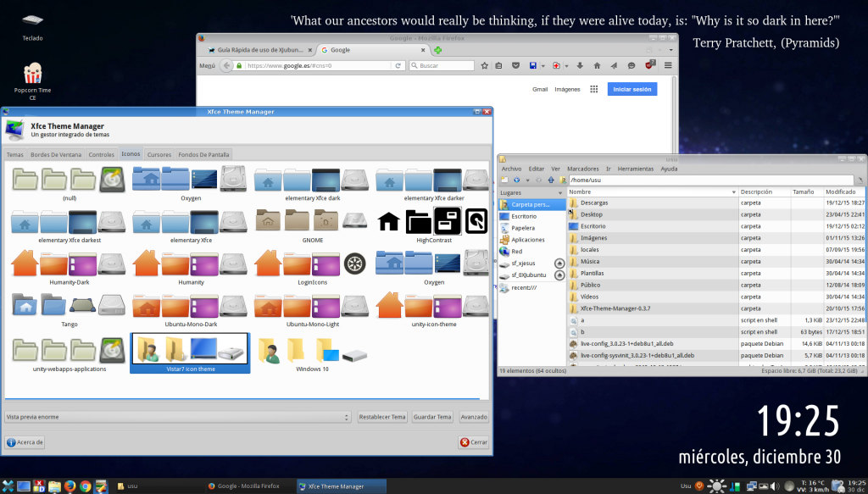Screen dimensions: 868x494
Task: Open the Xfce application menu X icon
Action: point(8,486)
